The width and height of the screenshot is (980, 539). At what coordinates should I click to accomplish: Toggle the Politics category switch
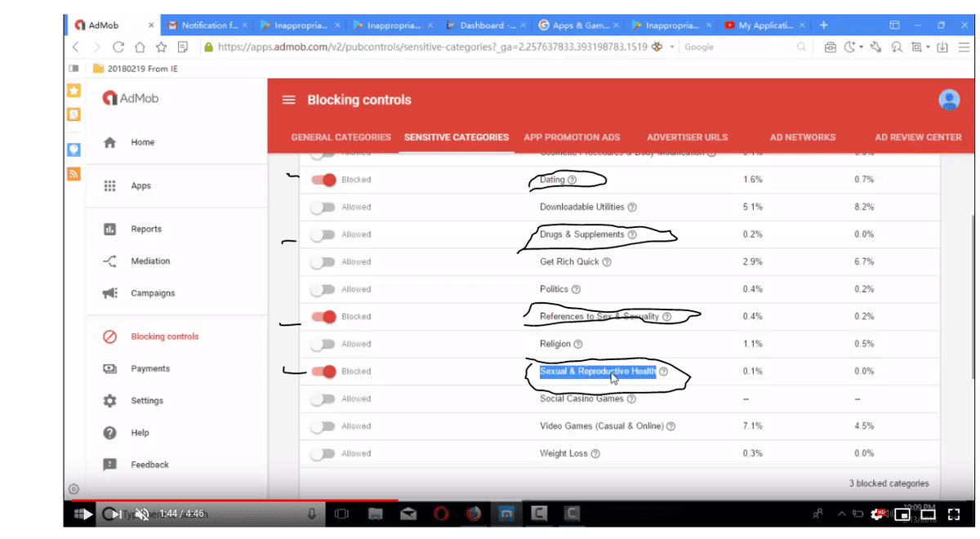coord(323,289)
